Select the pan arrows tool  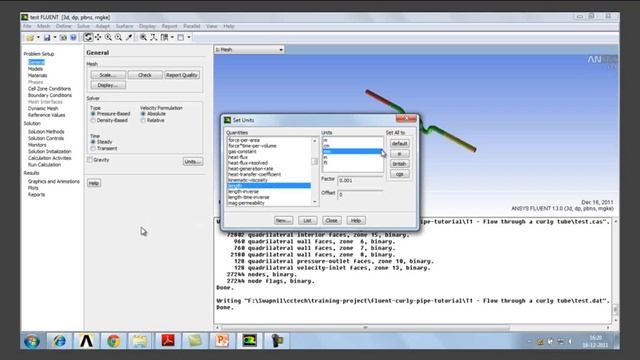[x=98, y=38]
